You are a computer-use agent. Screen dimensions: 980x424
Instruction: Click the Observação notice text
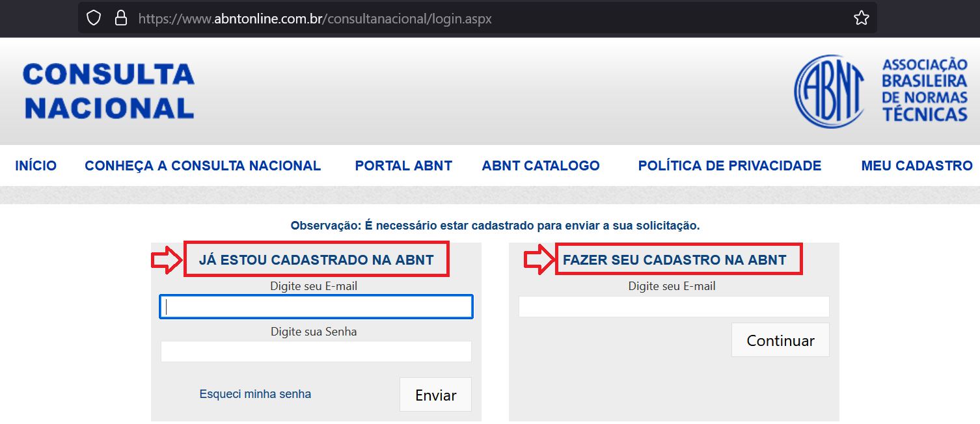coord(495,226)
